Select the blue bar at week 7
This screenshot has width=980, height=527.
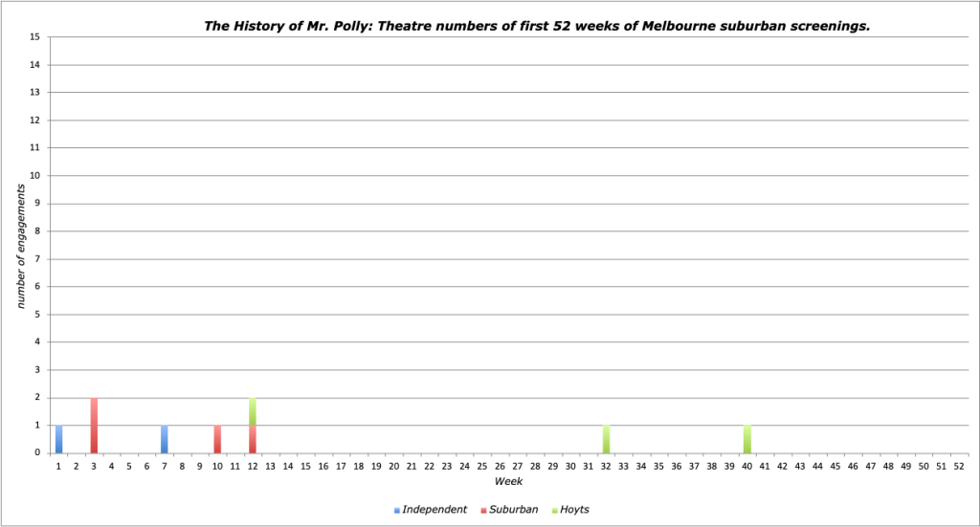point(165,439)
